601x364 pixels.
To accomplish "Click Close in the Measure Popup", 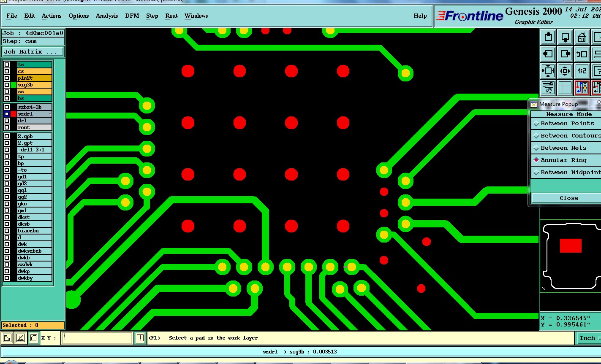I will point(566,198).
